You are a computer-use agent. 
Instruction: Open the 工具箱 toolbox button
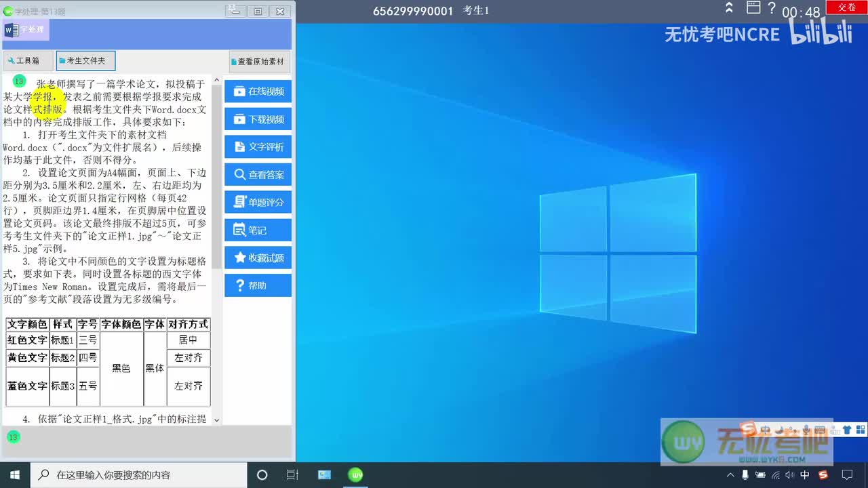click(28, 61)
